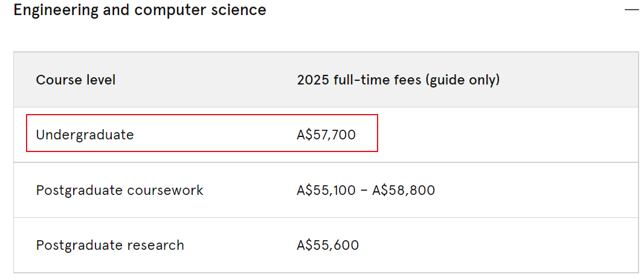Click the word 'level' in Course level header
The image size is (644, 280).
coord(101,80)
